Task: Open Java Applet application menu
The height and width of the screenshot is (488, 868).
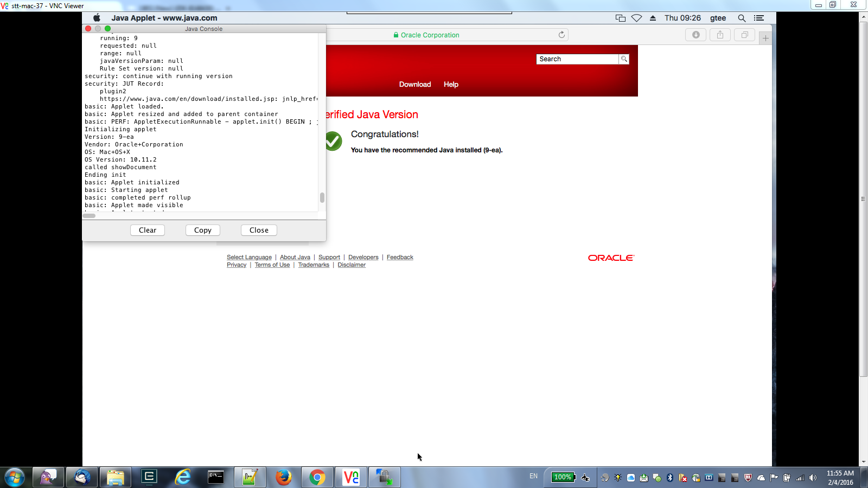Action: tap(164, 18)
